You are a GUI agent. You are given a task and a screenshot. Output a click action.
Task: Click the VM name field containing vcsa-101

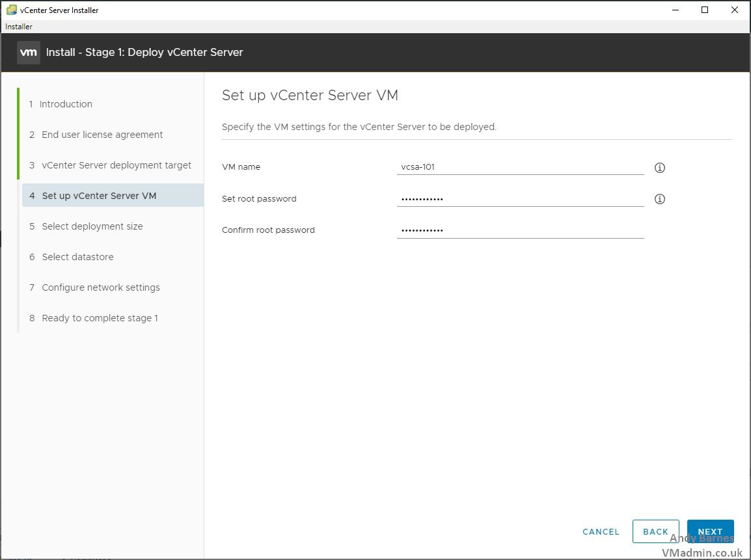pyautogui.click(x=520, y=167)
